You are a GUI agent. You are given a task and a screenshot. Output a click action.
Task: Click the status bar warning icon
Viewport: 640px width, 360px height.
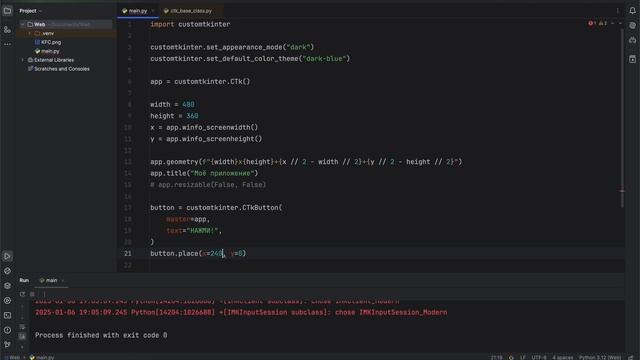[x=511, y=357]
